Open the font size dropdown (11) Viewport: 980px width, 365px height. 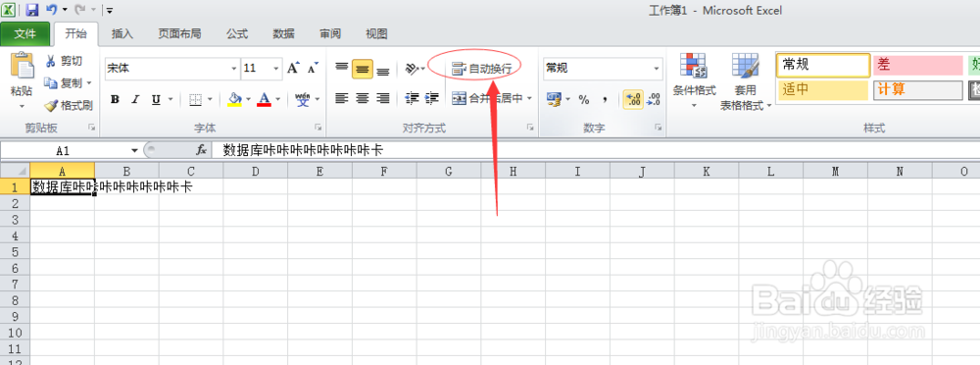[276, 69]
